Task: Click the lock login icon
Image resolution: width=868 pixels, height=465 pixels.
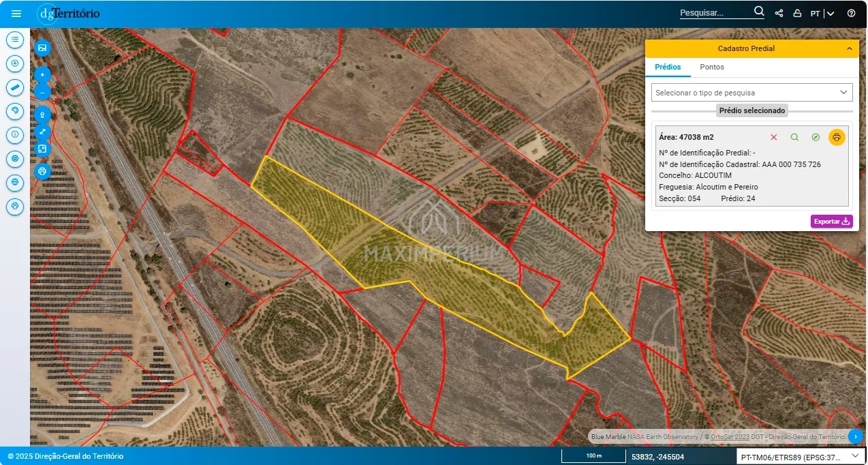Action: pos(797,14)
